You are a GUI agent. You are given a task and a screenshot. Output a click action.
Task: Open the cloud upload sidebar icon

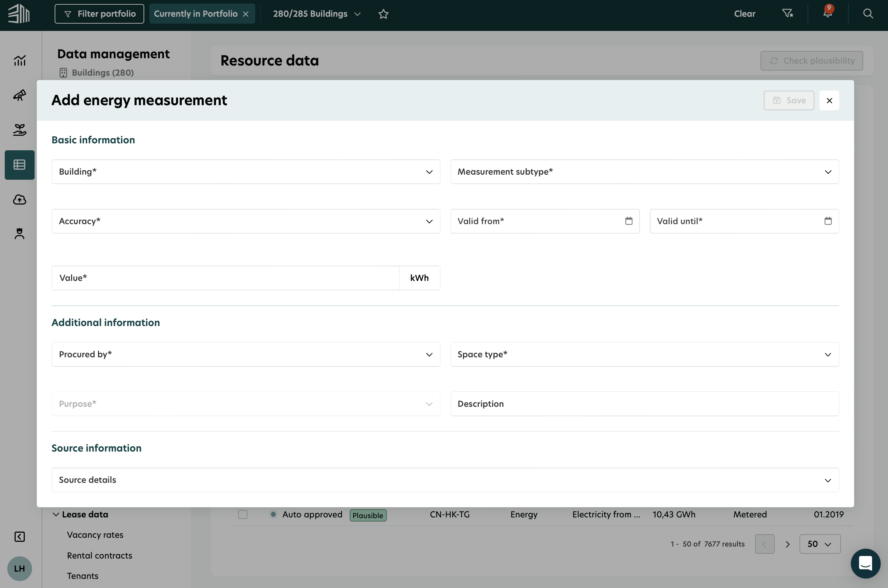coord(20,199)
